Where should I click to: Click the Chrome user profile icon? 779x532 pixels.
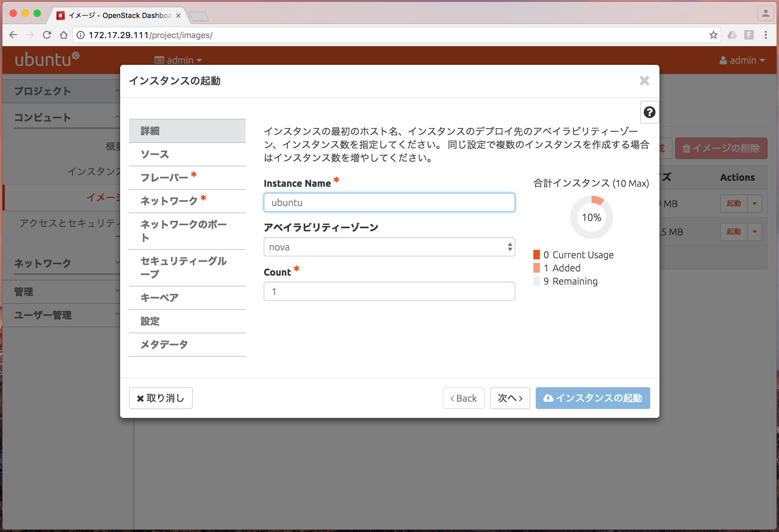(765, 14)
